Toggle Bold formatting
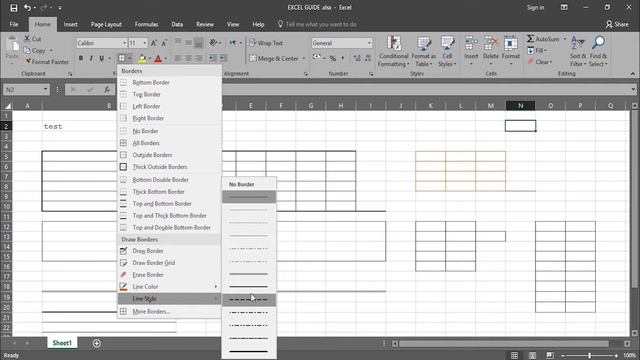 [81, 58]
